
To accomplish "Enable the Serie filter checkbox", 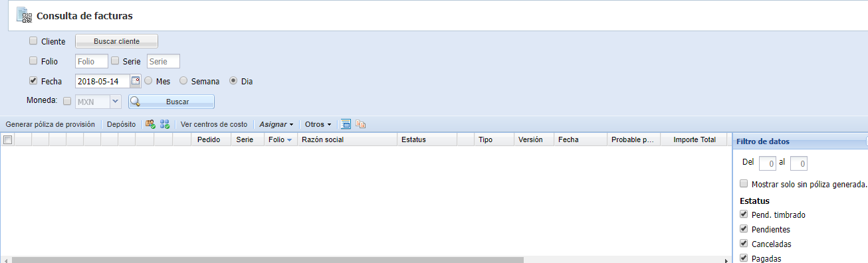I will coord(115,60).
